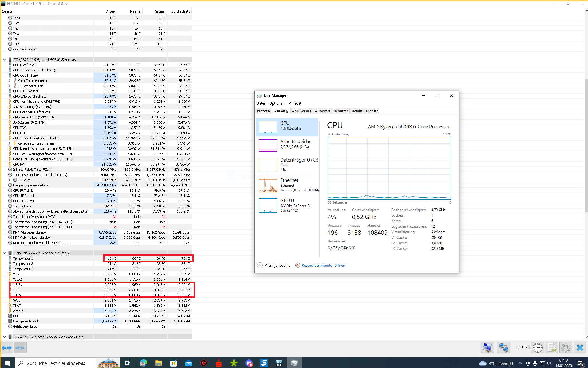Switch to the Details tab

tap(357, 111)
